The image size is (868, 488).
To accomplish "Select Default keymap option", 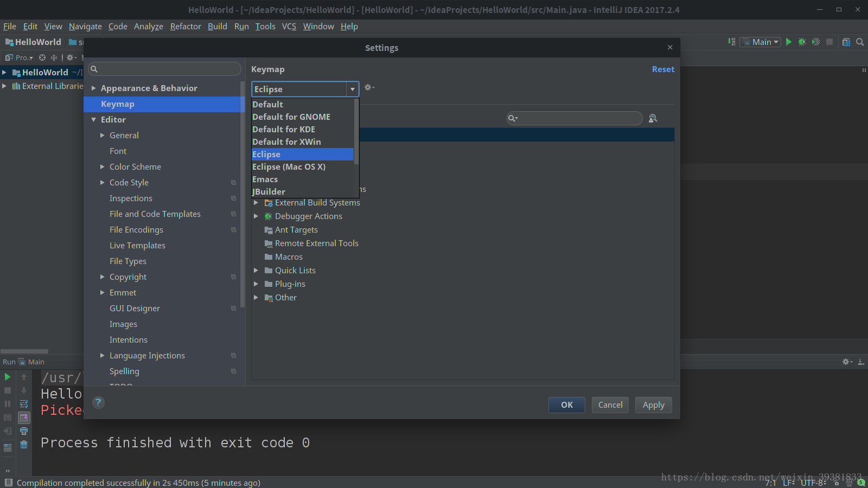I will (303, 104).
